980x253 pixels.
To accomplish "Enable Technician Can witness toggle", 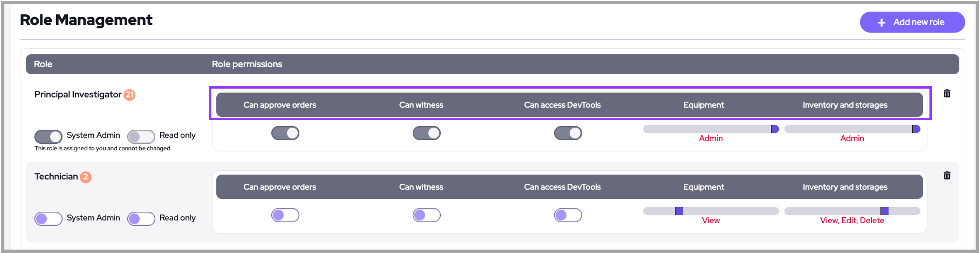I will click(x=426, y=215).
